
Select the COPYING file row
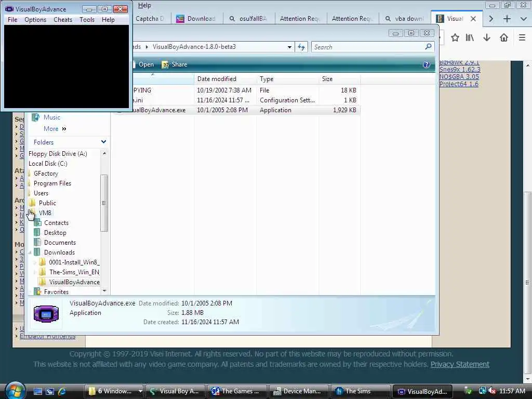coord(236,90)
